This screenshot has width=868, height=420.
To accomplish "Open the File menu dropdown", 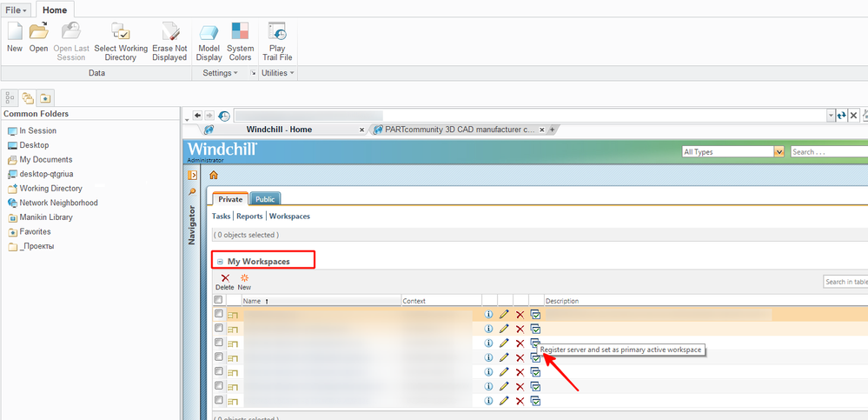I will [17, 10].
